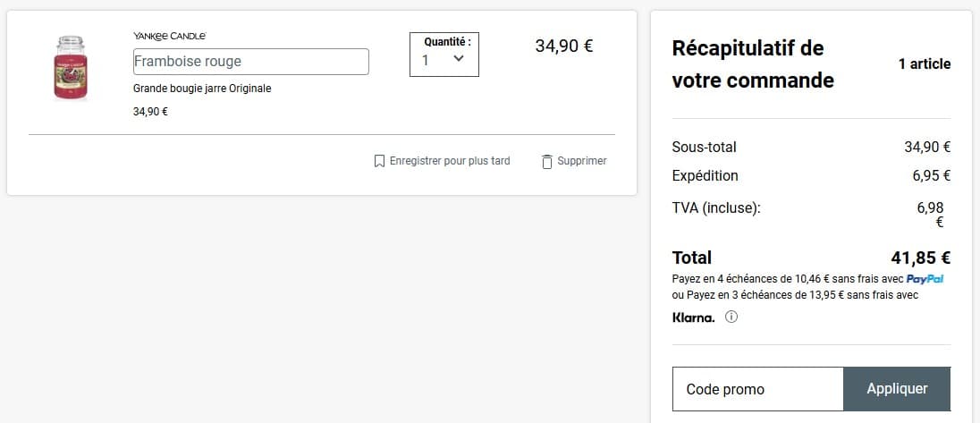Click the "1 article" count text
Viewport: 980px width, 423px height.
tap(925, 64)
